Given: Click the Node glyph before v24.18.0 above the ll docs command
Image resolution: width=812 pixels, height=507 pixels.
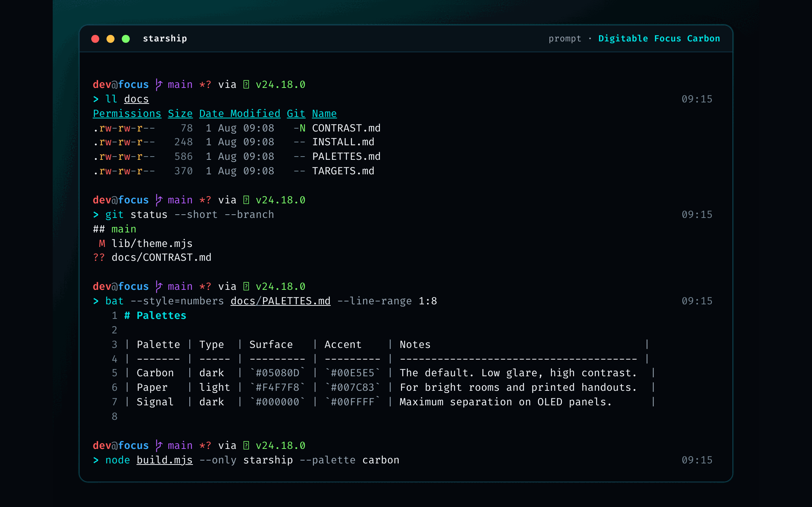Looking at the screenshot, I should pos(246,85).
